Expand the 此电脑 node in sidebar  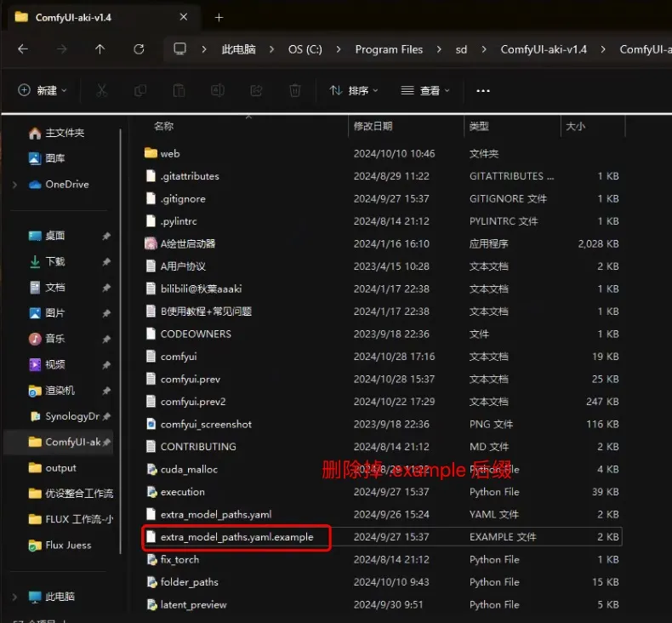(14, 597)
